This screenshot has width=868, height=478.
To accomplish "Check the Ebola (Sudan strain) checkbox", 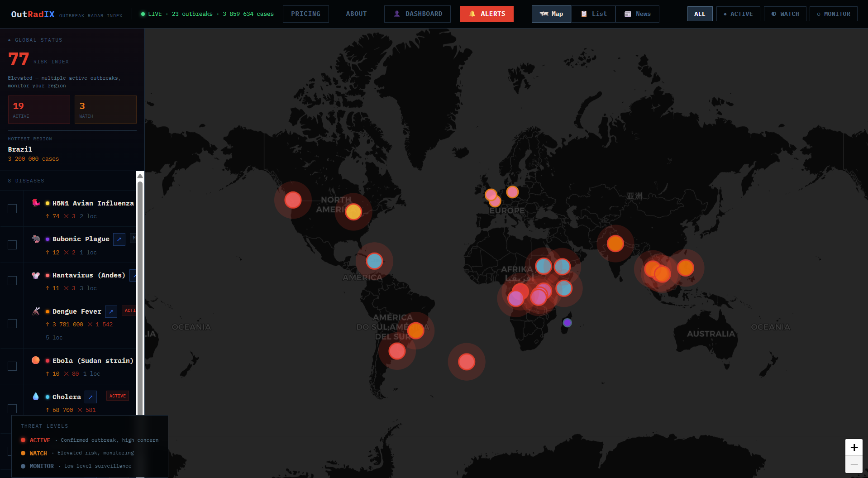I will pyautogui.click(x=12, y=366).
